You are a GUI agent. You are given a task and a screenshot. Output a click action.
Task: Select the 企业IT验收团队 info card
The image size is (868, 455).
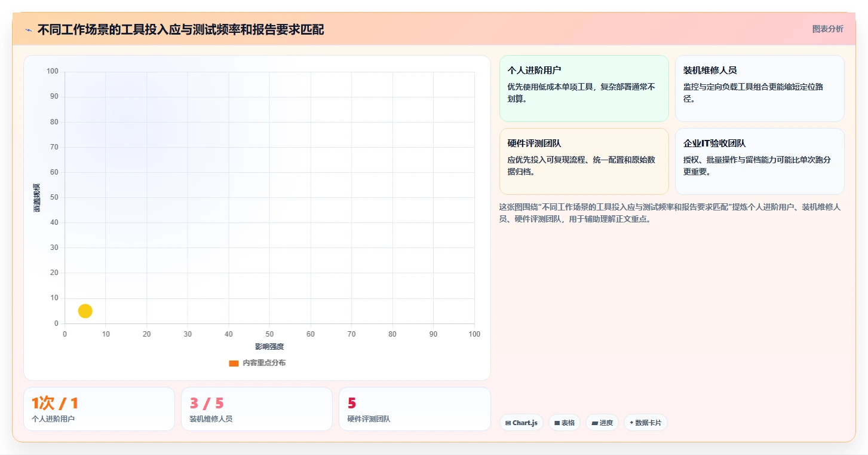[x=759, y=161]
